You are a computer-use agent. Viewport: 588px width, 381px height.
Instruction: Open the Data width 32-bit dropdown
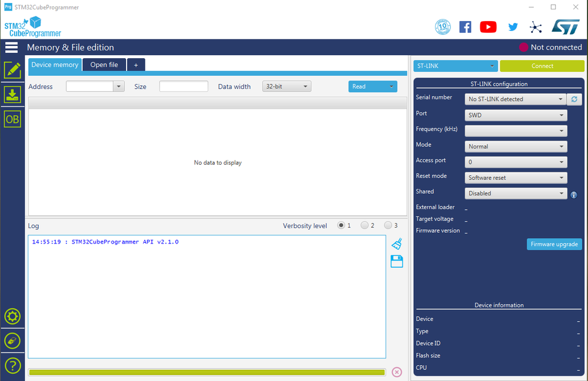coord(287,86)
